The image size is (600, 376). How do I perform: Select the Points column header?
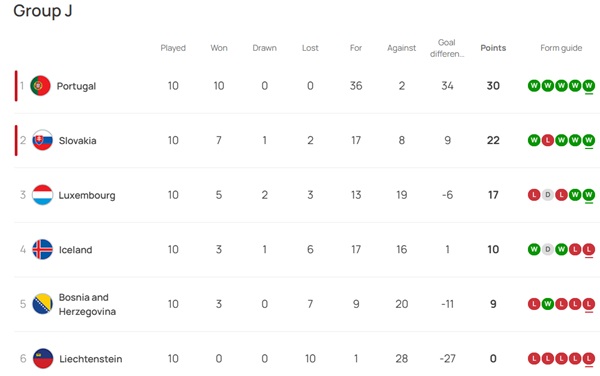(493, 48)
